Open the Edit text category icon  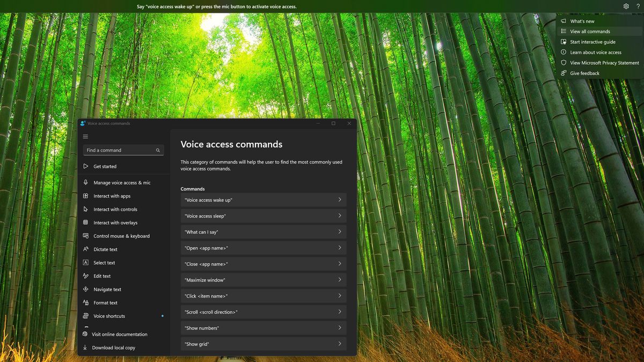[86, 276]
